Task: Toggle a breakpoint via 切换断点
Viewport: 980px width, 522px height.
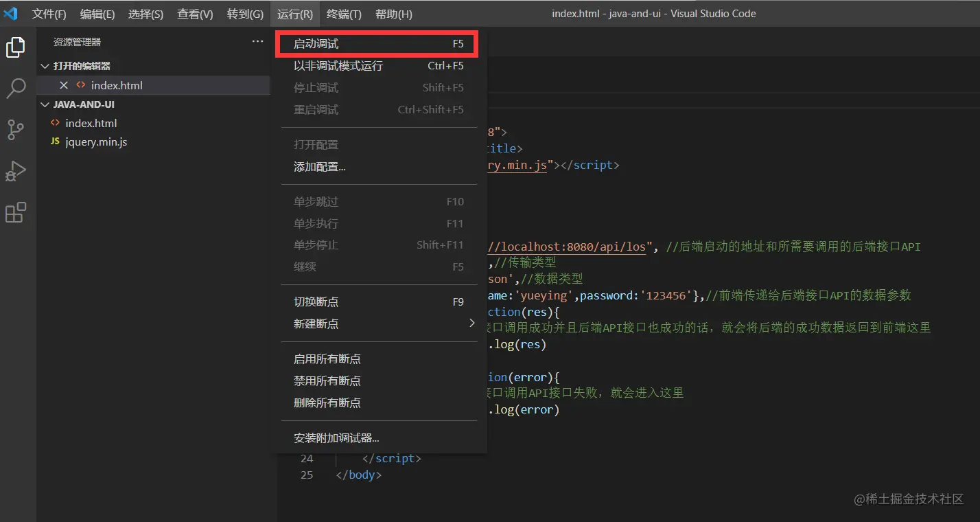Action: (x=379, y=302)
